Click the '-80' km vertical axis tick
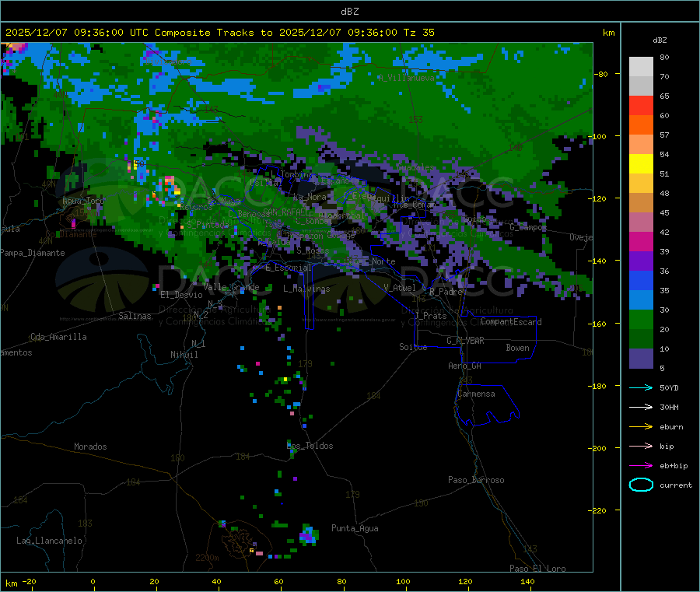The height and width of the screenshot is (592, 700). click(601, 74)
